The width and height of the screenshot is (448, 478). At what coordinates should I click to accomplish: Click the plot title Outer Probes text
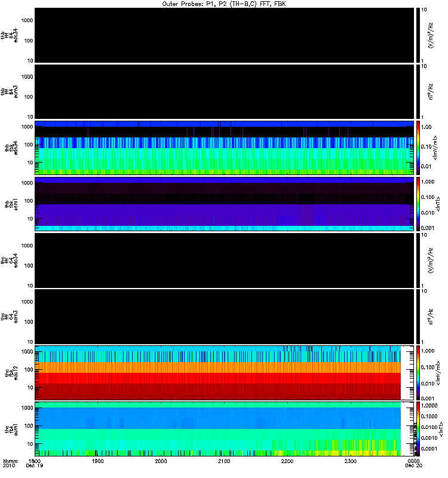click(x=224, y=4)
